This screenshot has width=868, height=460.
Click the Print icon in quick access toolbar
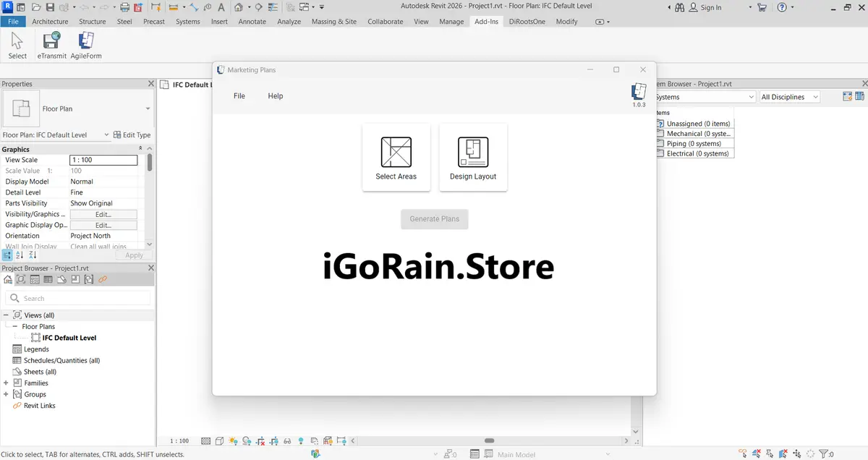click(124, 7)
